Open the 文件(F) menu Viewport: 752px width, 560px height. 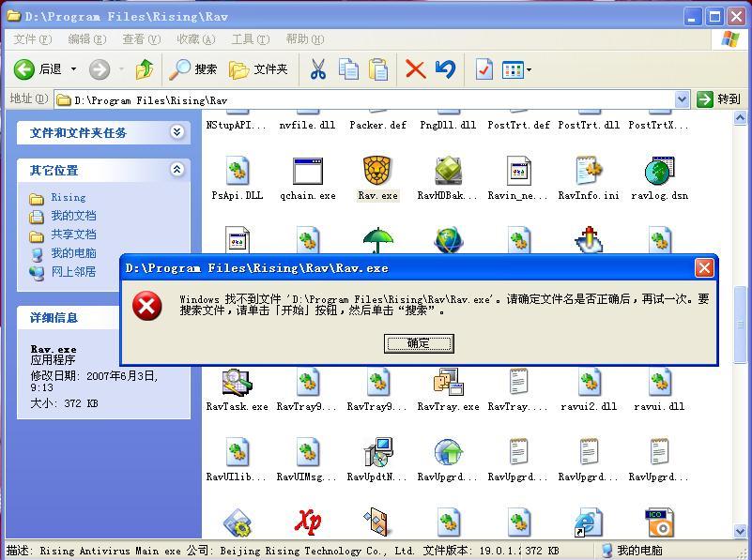click(32, 39)
